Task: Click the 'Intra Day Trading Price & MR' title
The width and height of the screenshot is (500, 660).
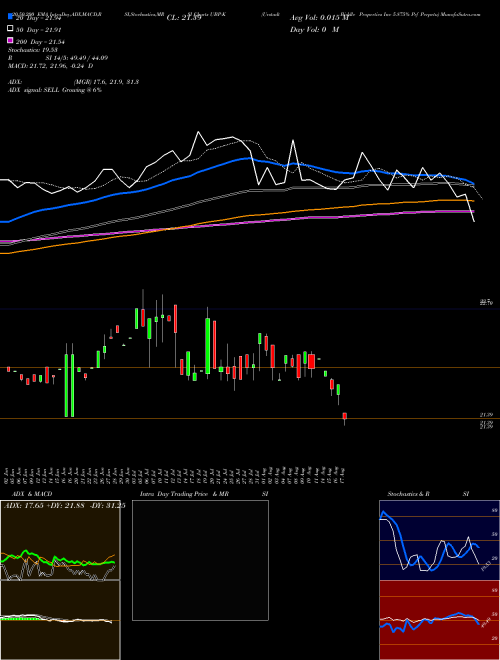Action: 184,494
